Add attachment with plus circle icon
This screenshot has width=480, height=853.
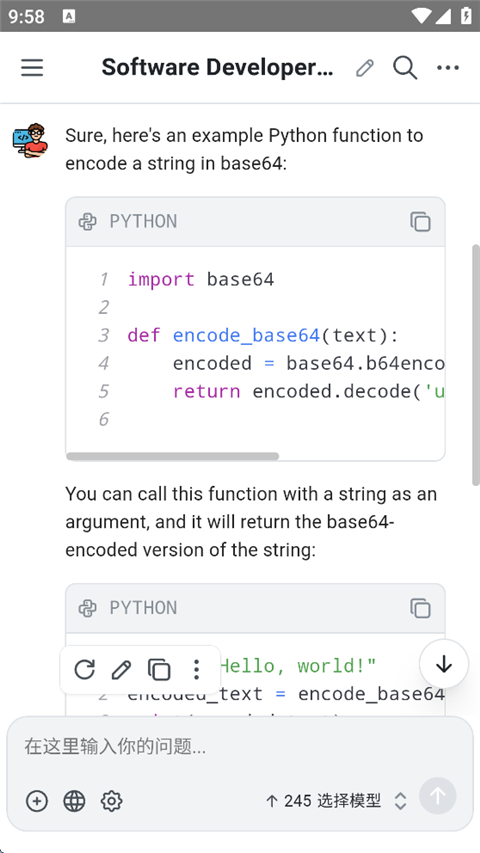click(x=37, y=801)
